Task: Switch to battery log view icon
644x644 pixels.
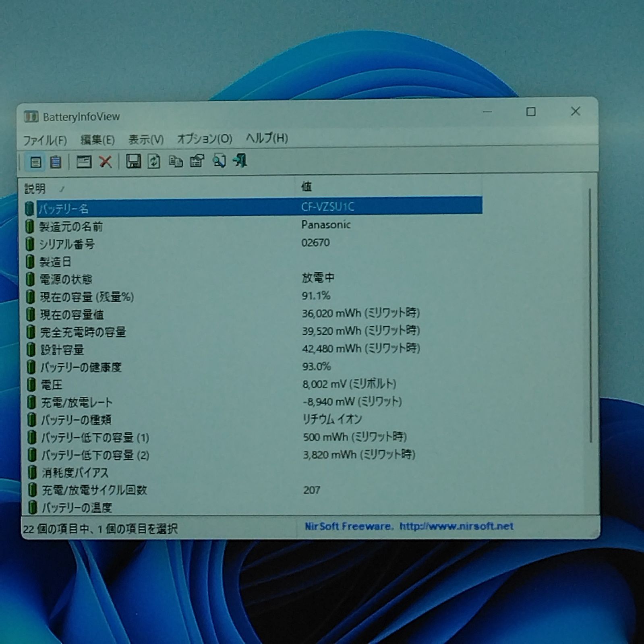Action: click(56, 162)
